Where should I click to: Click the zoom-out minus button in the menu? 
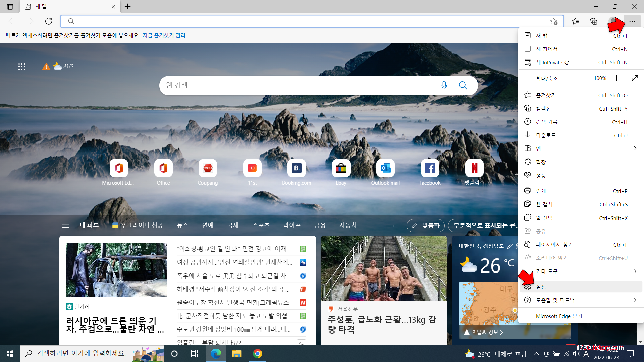click(583, 78)
